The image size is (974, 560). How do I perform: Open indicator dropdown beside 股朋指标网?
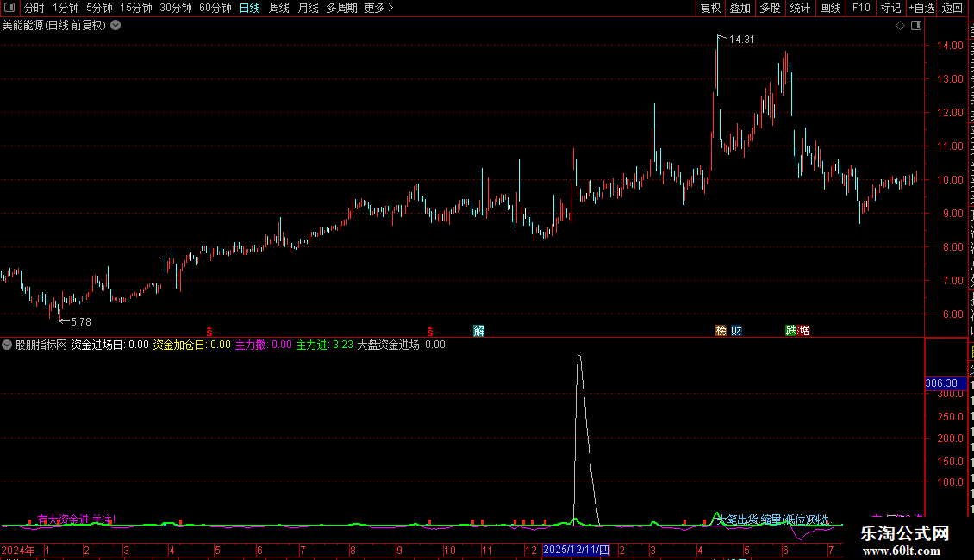coord(7,345)
